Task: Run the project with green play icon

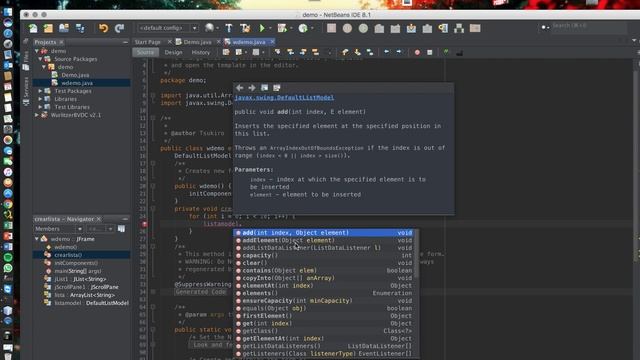Action: [262, 28]
